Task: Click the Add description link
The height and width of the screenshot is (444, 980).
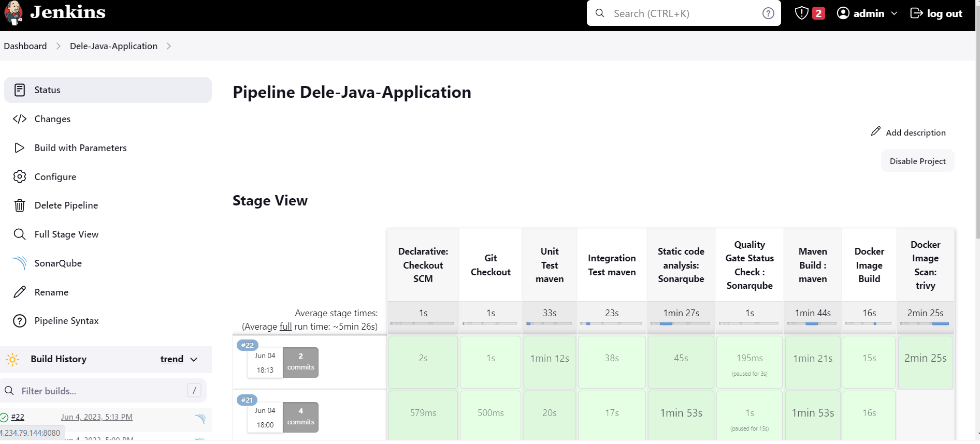Action: (x=908, y=132)
